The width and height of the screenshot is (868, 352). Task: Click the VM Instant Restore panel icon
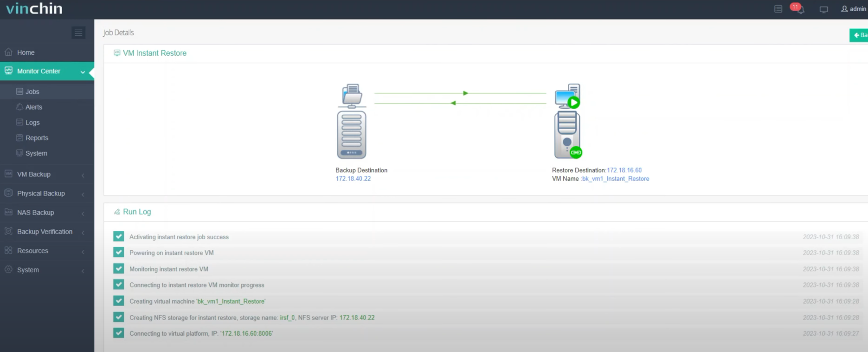point(117,53)
